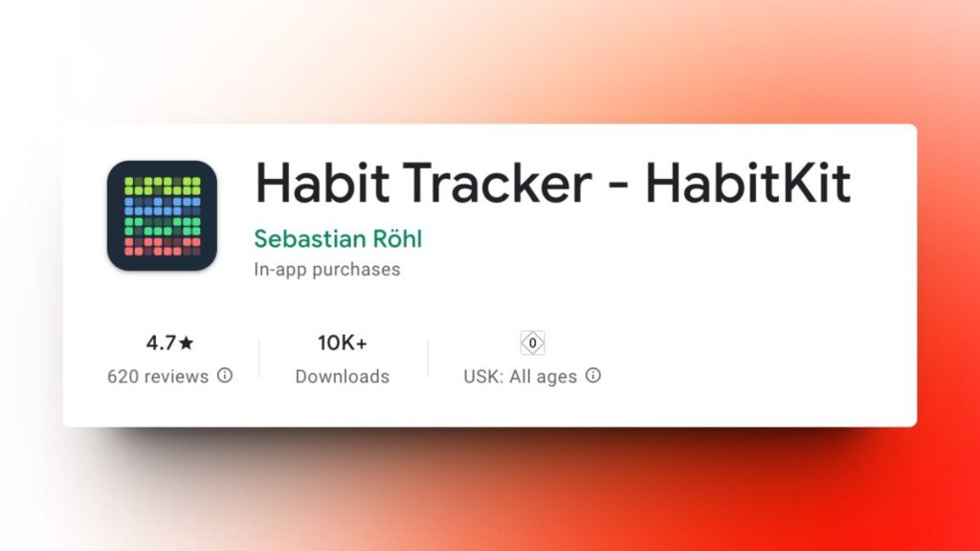Click the 4.7 rating value
The width and height of the screenshot is (980, 551).
tap(161, 342)
